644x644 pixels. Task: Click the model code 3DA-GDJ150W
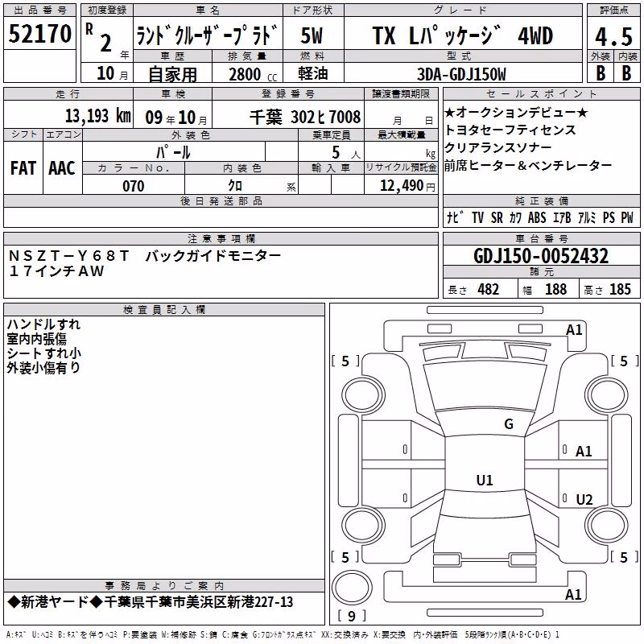click(461, 74)
